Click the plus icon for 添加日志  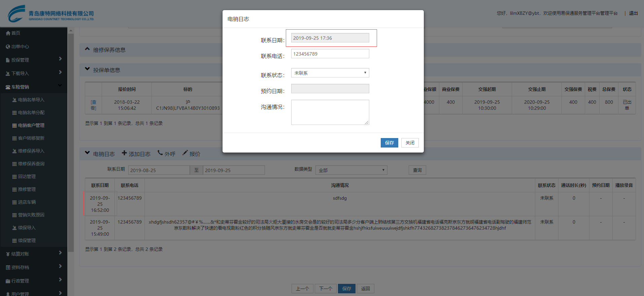[124, 153]
